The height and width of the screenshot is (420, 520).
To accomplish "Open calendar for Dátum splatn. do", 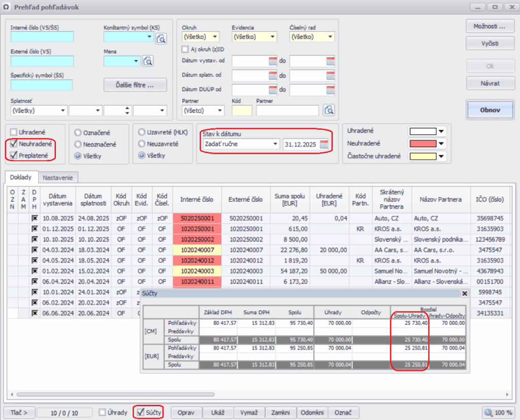I will point(331,76).
